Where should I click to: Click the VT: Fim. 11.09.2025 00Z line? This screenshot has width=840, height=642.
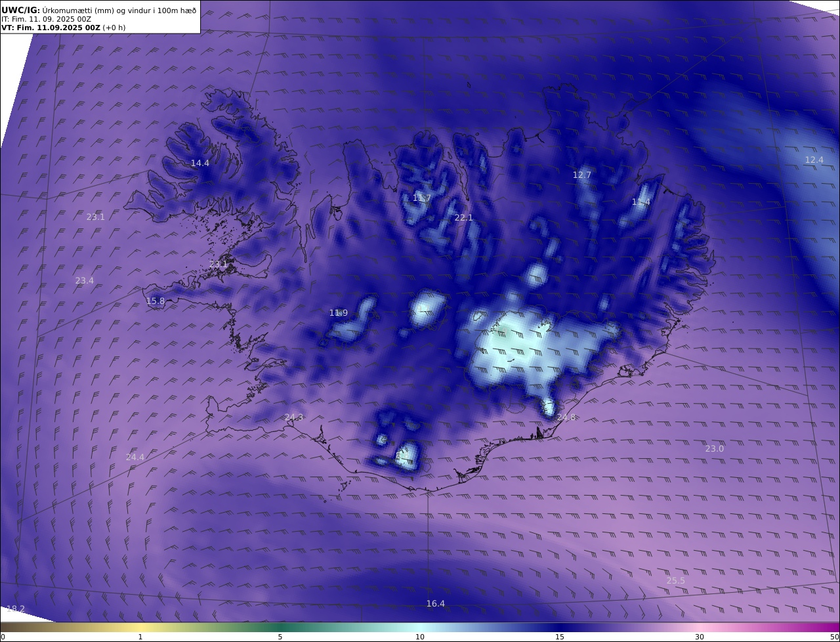tap(63, 28)
